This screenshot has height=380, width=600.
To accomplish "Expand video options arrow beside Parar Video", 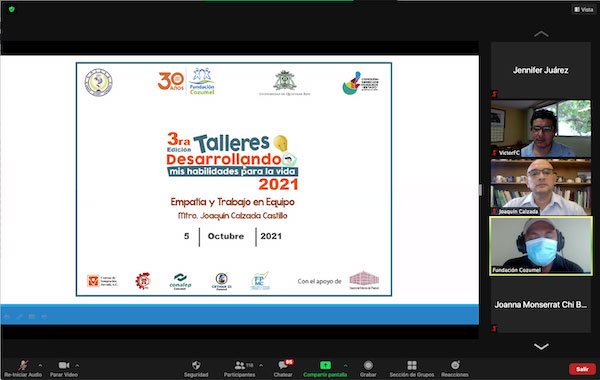I will point(77,365).
